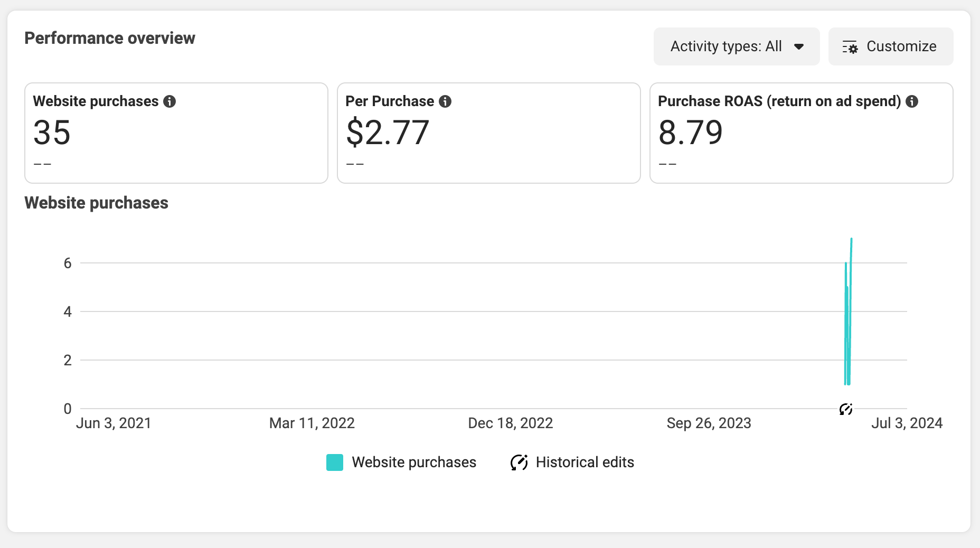Click the Dec 18, 2022 axis date
Image resolution: width=980 pixels, height=548 pixels.
point(511,423)
